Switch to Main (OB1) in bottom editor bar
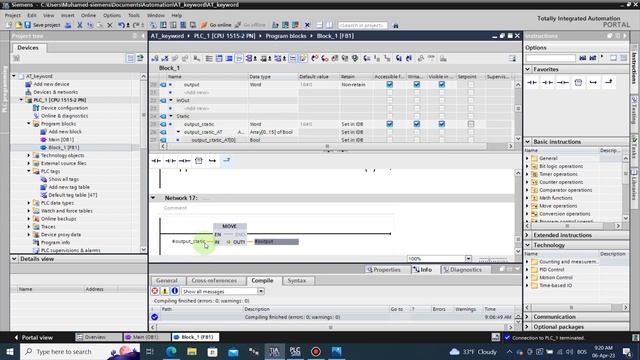This screenshot has width=640, height=360. click(147, 337)
